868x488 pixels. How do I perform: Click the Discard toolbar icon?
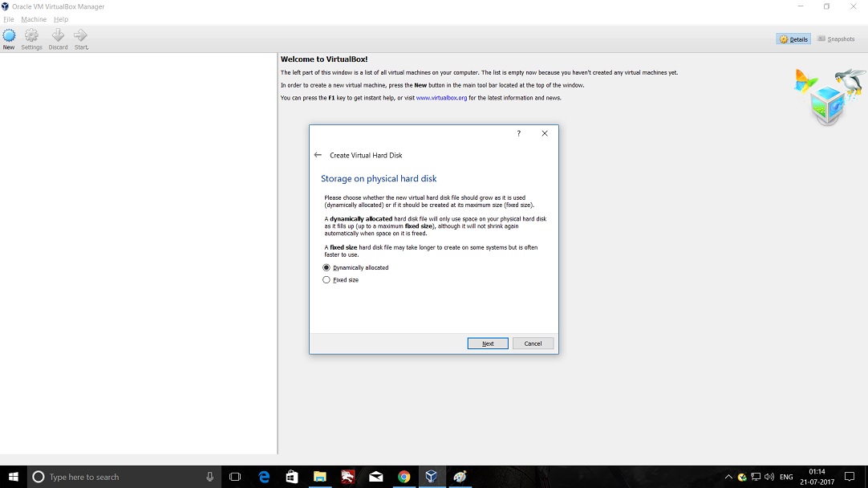tap(58, 39)
